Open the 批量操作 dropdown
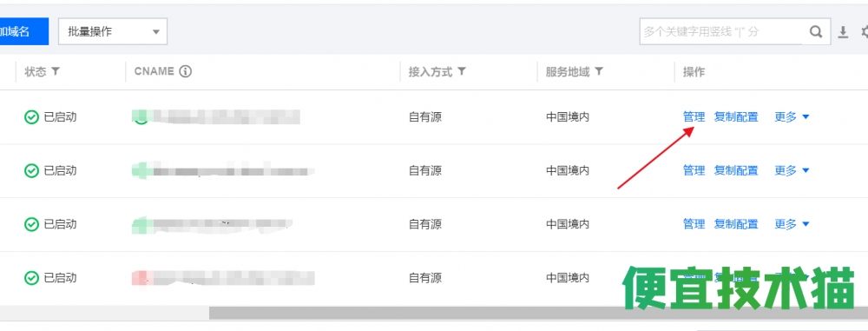 (x=113, y=31)
